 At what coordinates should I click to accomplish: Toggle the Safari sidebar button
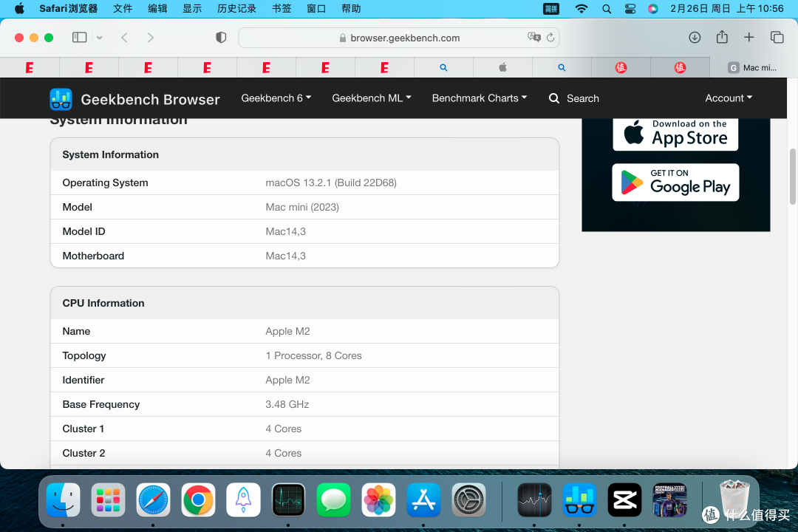tap(79, 37)
